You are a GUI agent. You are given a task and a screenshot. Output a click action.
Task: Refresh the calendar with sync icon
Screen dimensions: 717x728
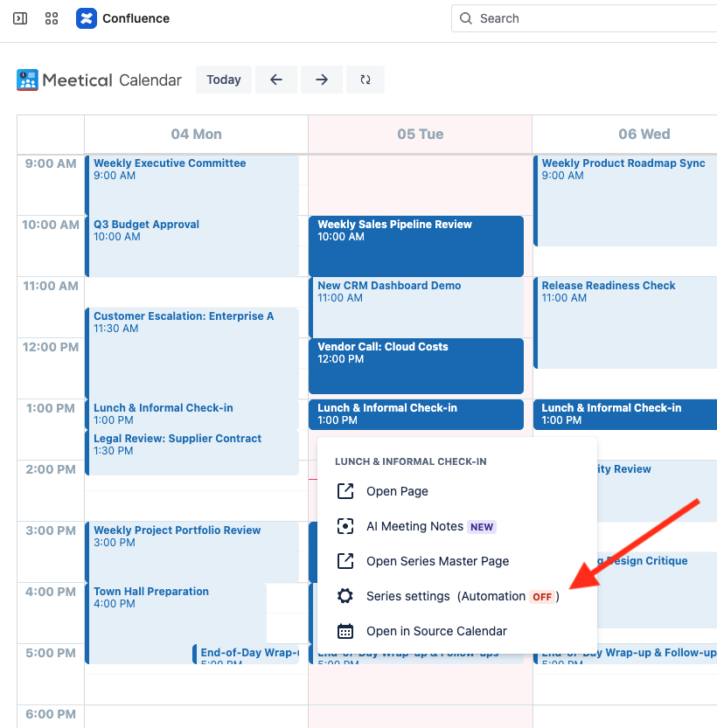click(x=365, y=80)
